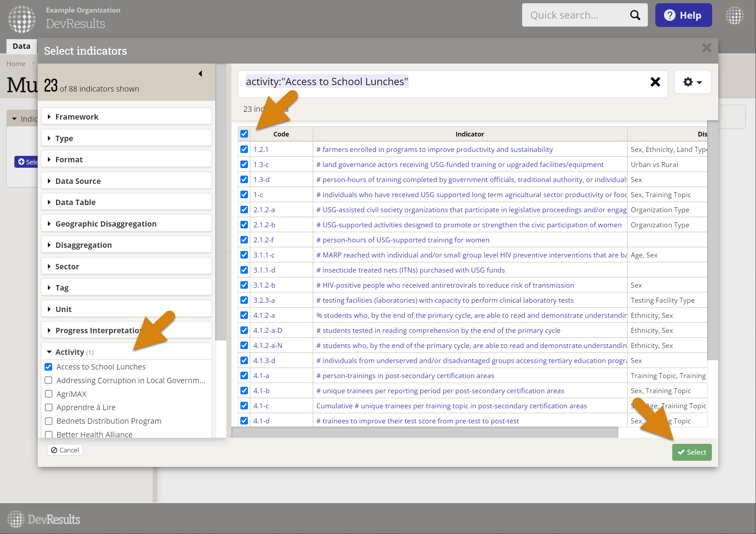Image resolution: width=756 pixels, height=534 pixels.
Task: Switch to the Data tab
Action: pyautogui.click(x=22, y=46)
